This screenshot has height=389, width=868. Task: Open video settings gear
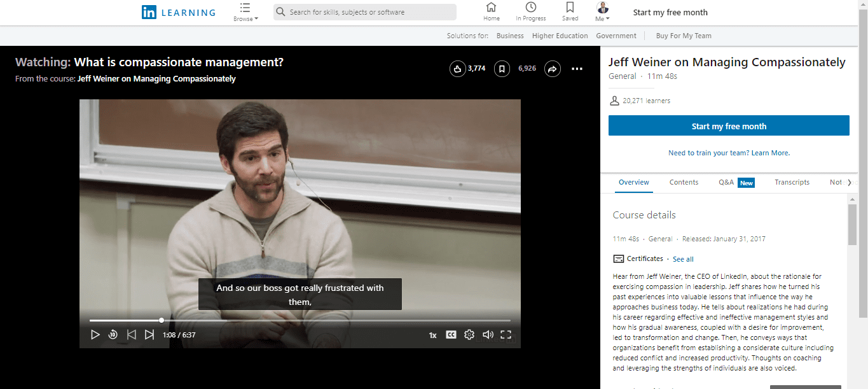click(x=469, y=334)
